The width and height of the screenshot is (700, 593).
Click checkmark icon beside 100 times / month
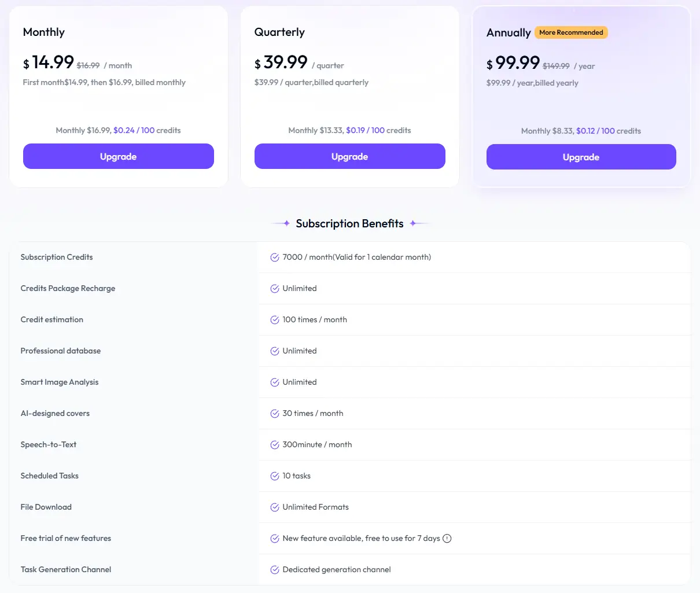click(275, 320)
